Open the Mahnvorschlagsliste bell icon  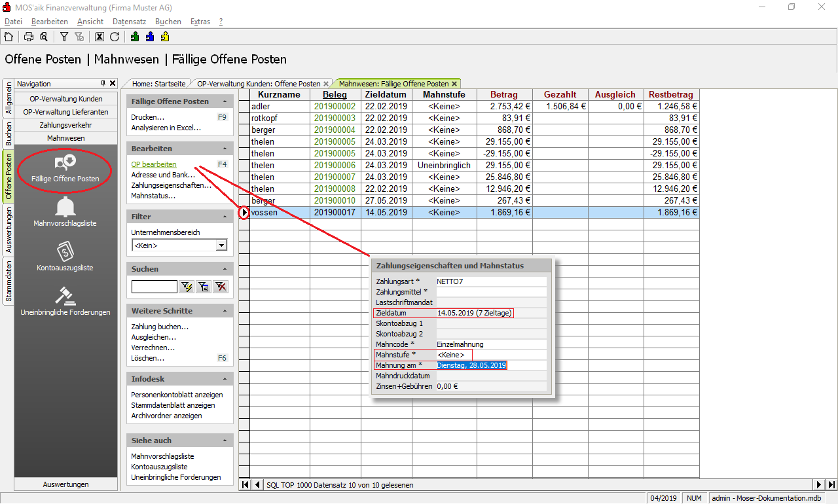coord(65,207)
